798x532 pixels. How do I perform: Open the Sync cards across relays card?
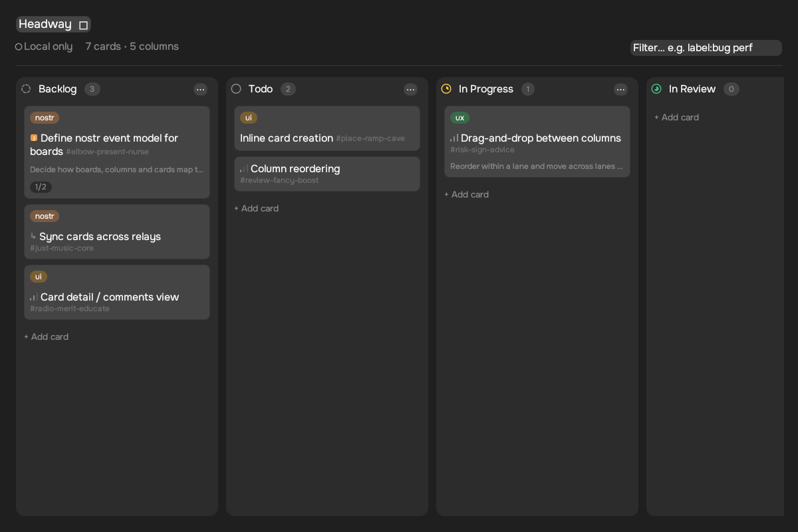(x=117, y=232)
